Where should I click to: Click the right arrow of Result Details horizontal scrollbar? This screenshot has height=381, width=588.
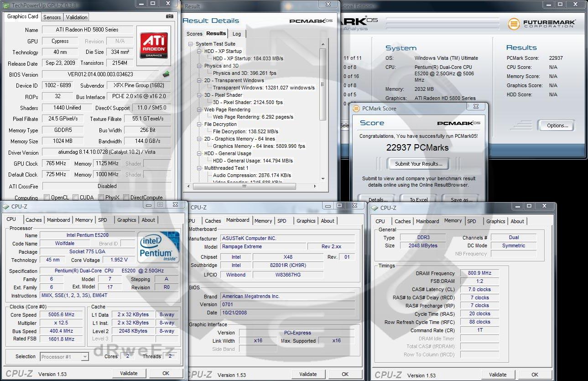315,187
